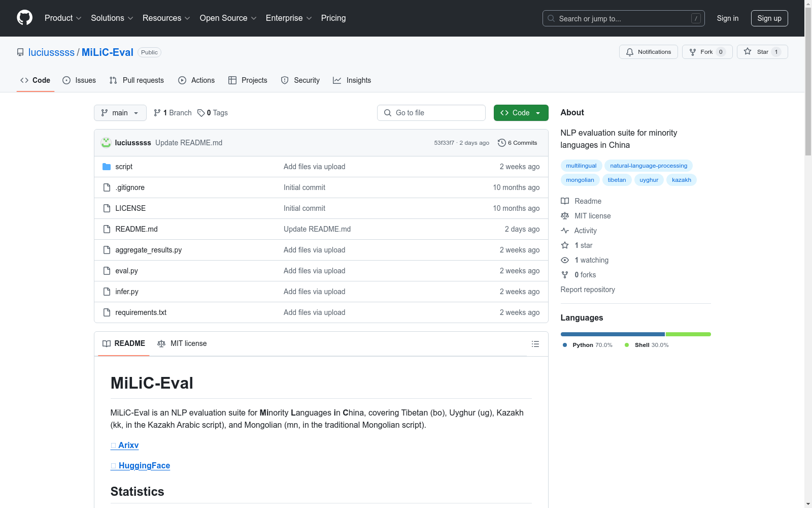The width and height of the screenshot is (812, 508).
Task: Click the Go to file field
Action: coord(431,113)
